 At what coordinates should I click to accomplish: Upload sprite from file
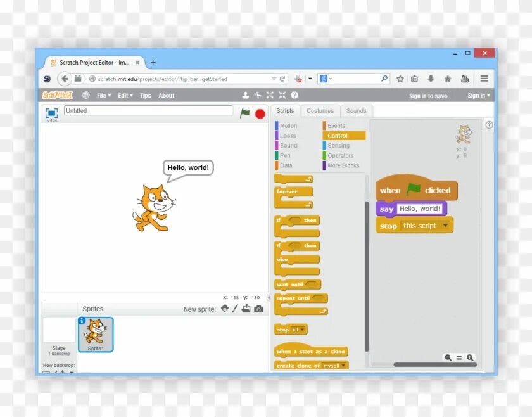pos(246,309)
